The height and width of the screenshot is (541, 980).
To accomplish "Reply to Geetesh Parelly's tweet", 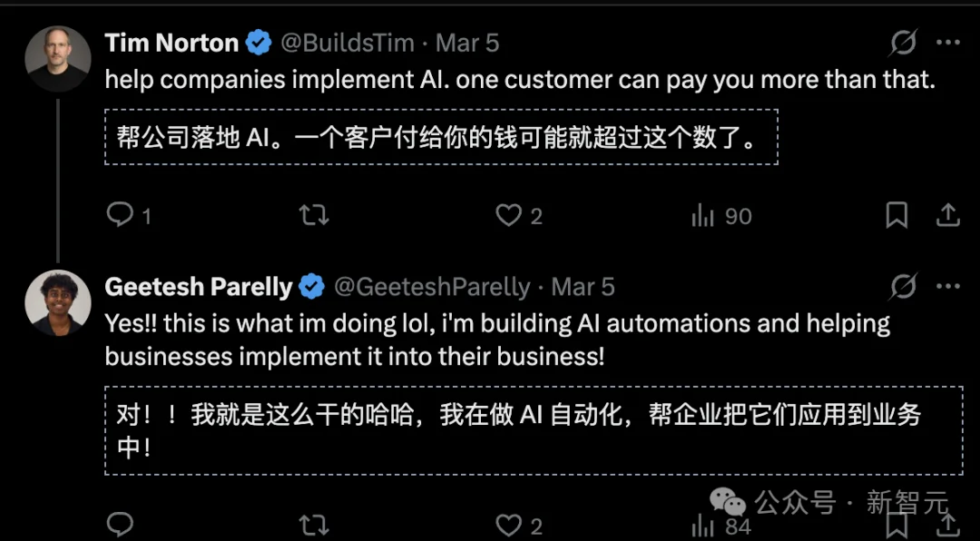I will [x=120, y=524].
